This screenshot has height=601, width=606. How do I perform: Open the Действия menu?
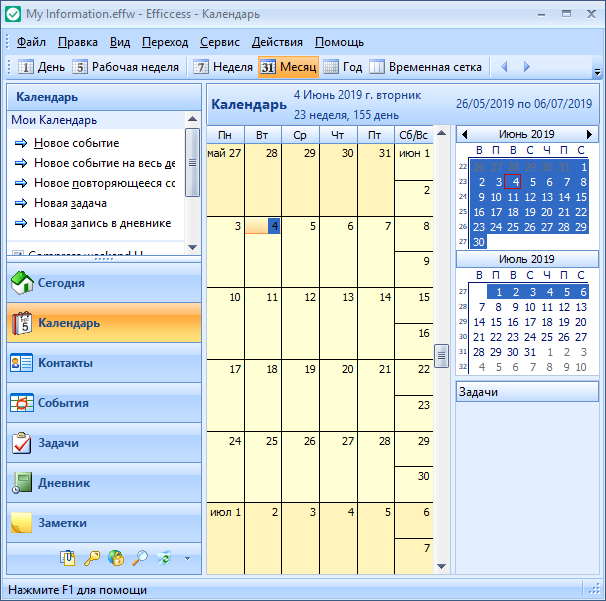point(277,42)
